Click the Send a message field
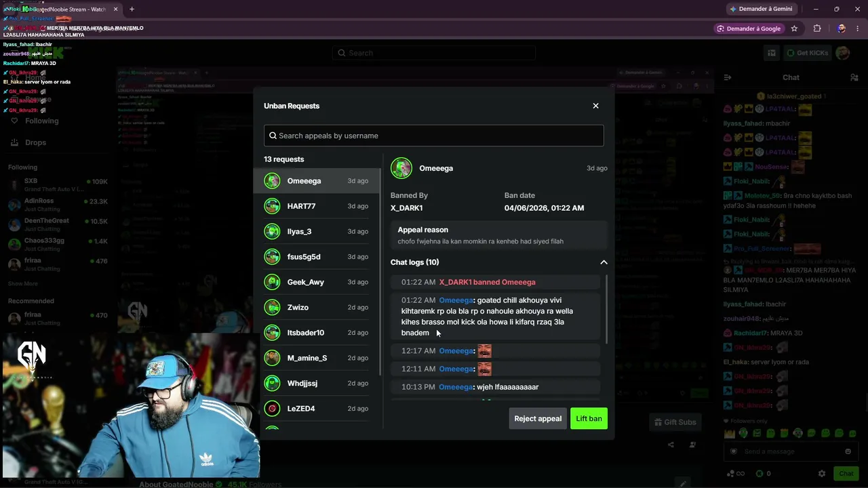 coord(791,451)
